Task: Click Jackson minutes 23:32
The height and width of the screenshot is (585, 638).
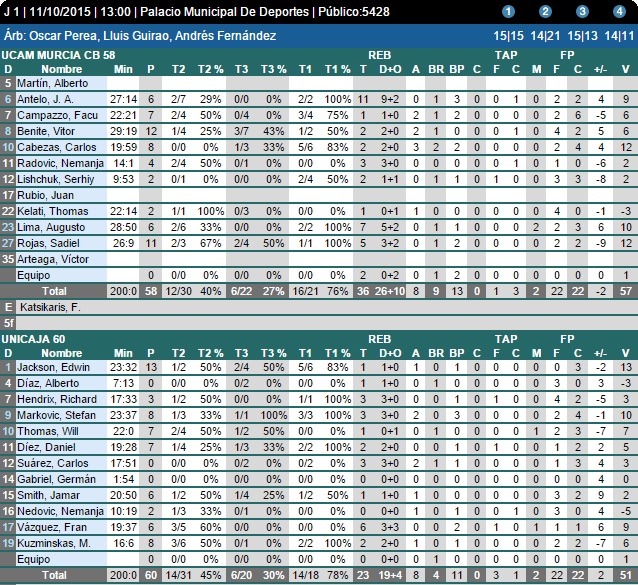Action: [123, 367]
